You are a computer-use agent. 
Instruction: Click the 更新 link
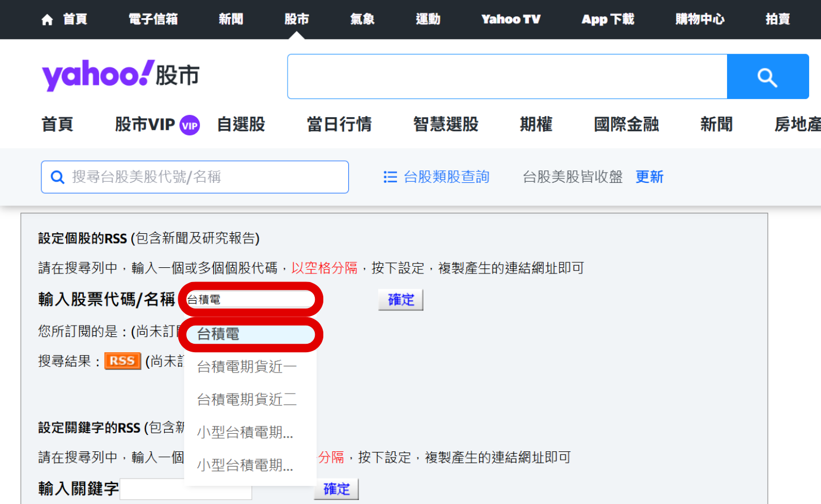tap(649, 177)
